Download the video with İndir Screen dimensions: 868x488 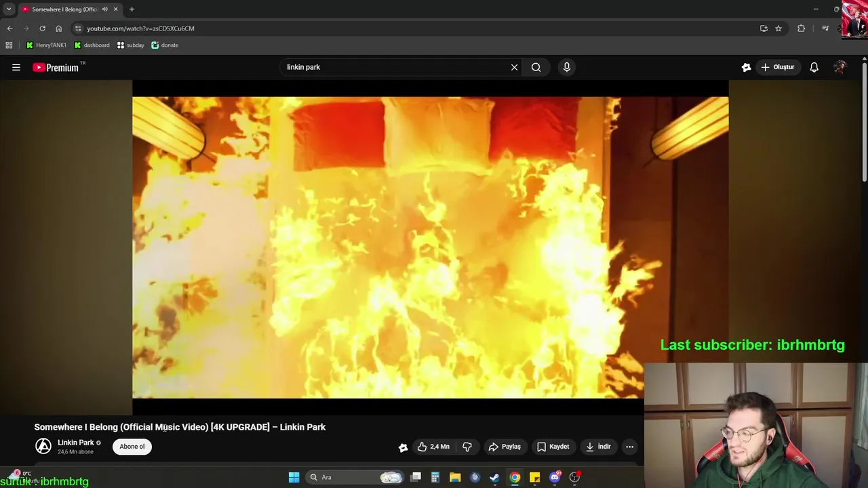[x=598, y=447]
